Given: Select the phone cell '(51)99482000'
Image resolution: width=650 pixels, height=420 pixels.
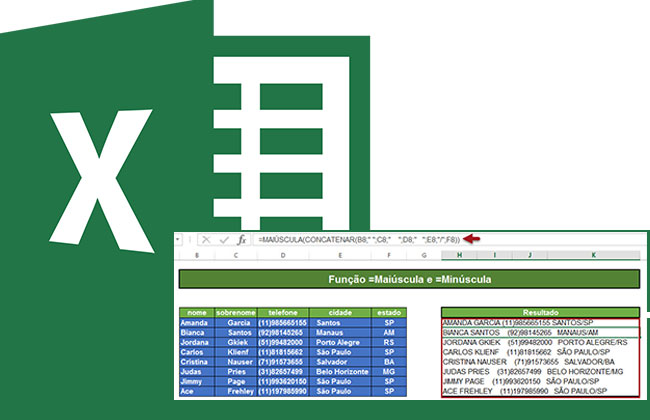Looking at the screenshot, I should click(x=283, y=342).
